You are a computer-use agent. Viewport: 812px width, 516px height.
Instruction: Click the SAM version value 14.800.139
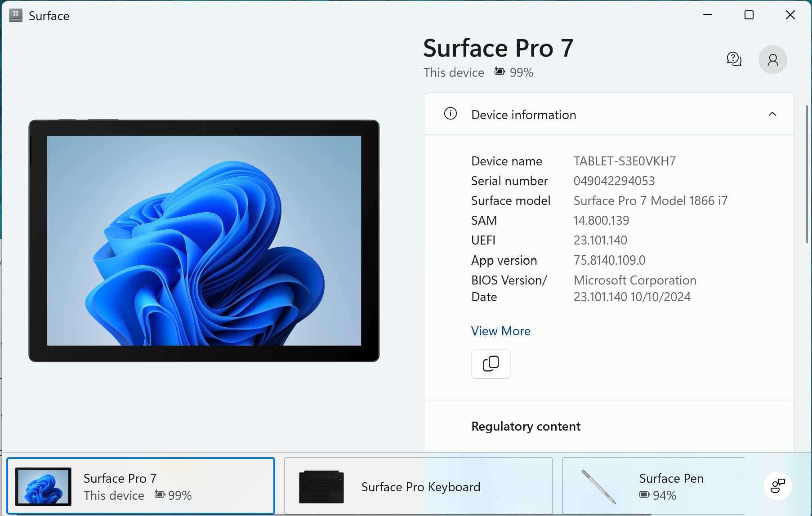coord(601,221)
